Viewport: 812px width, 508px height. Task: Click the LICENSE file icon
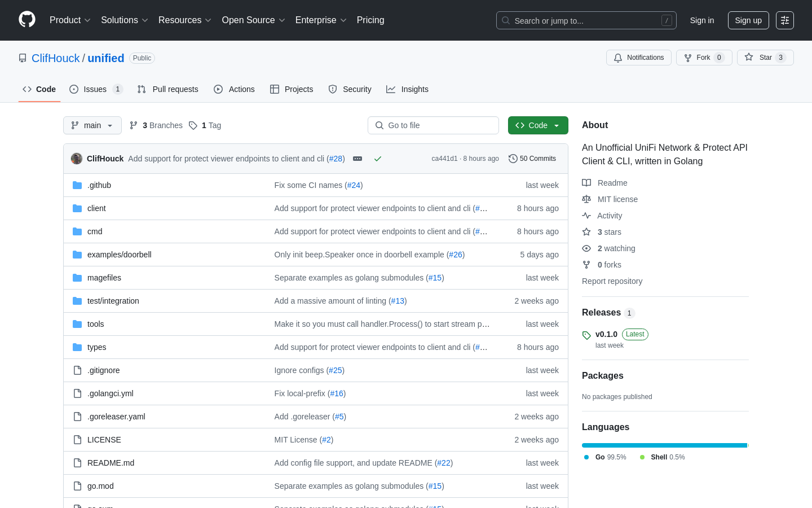[x=77, y=440]
